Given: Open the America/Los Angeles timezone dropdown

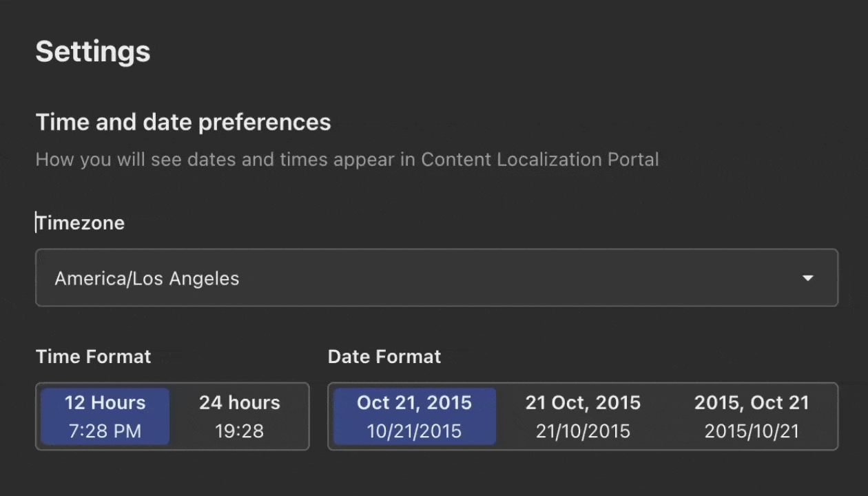Looking at the screenshot, I should (x=437, y=278).
